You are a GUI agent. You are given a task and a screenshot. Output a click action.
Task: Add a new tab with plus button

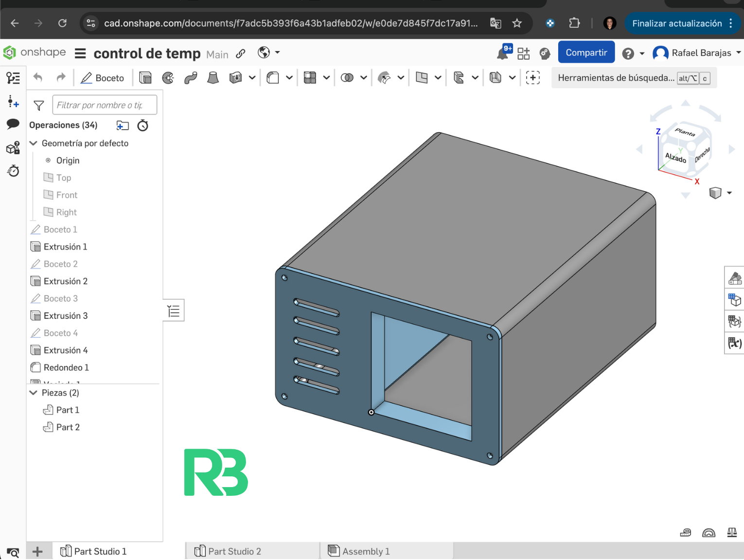pyautogui.click(x=37, y=551)
